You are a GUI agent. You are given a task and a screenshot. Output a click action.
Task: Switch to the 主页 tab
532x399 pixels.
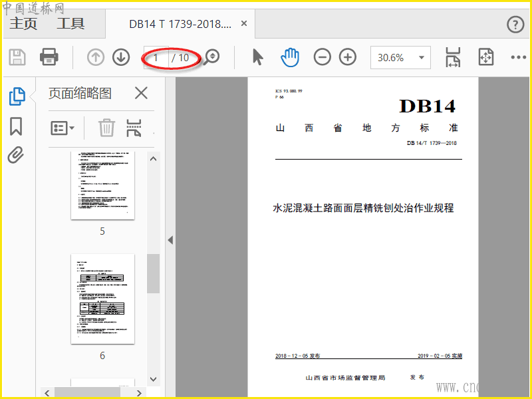click(23, 24)
